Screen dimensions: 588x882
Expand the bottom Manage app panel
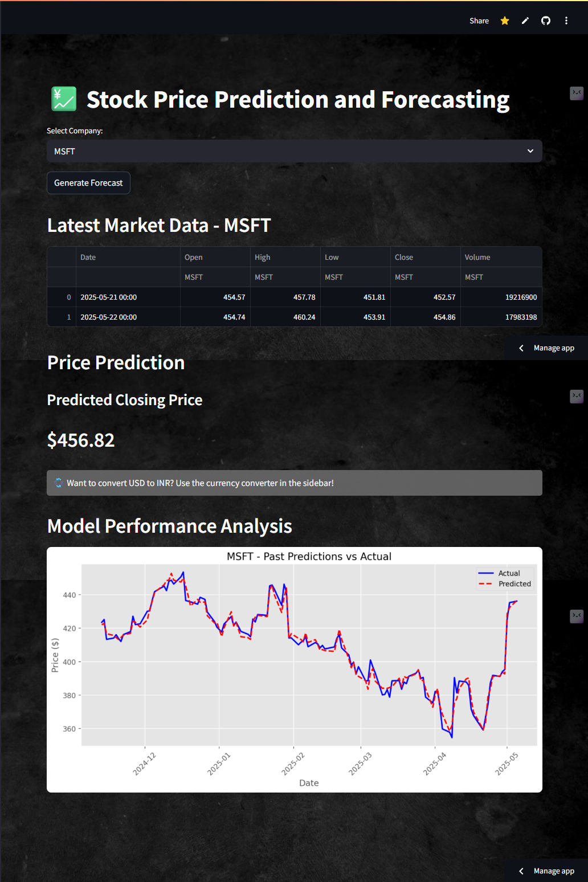click(x=546, y=871)
